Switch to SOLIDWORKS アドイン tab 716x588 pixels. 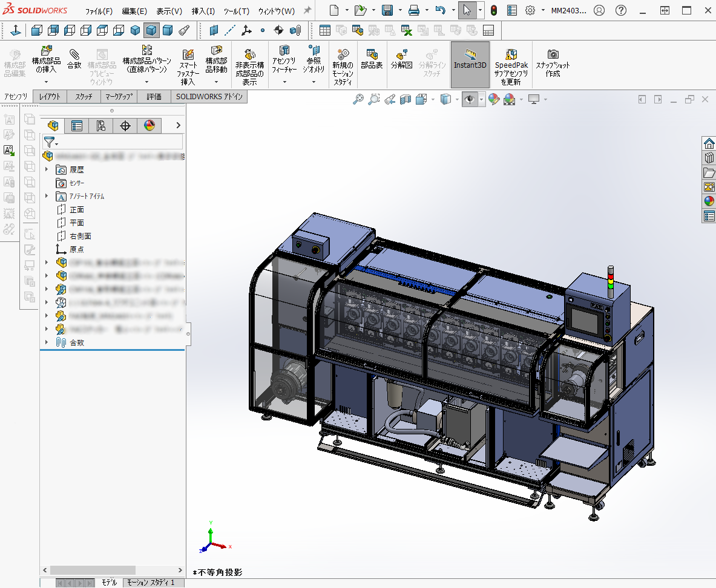[209, 96]
